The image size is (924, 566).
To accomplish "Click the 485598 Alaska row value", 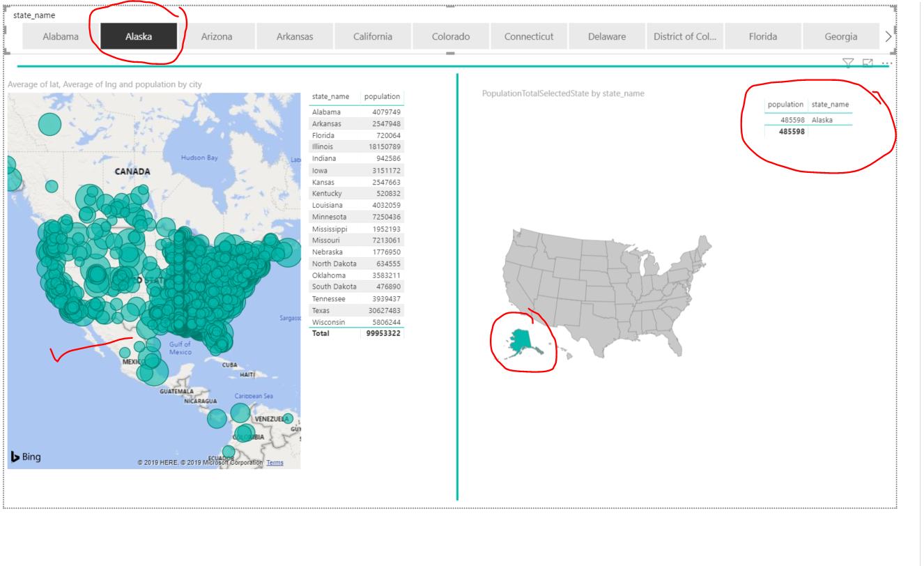I will (x=792, y=120).
